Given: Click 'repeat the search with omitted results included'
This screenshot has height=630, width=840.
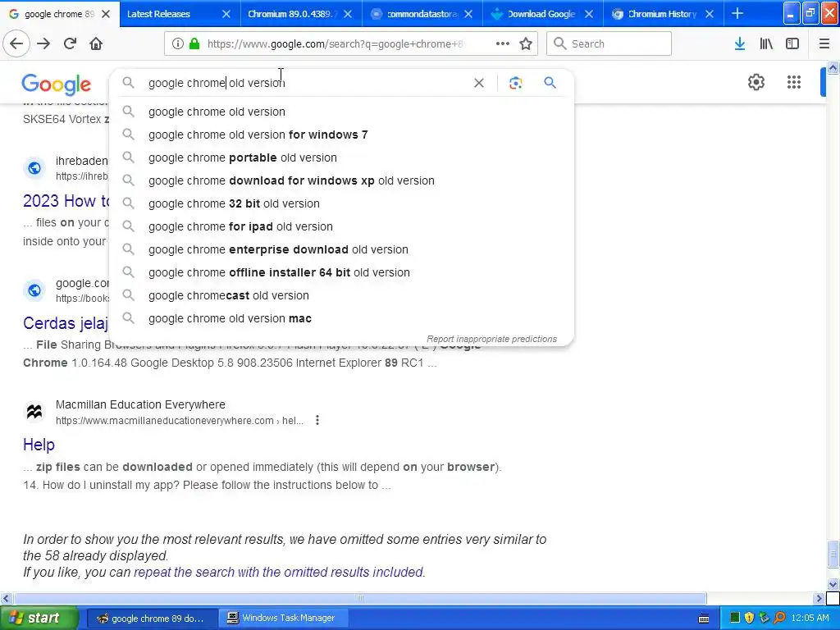Looking at the screenshot, I should 279,572.
